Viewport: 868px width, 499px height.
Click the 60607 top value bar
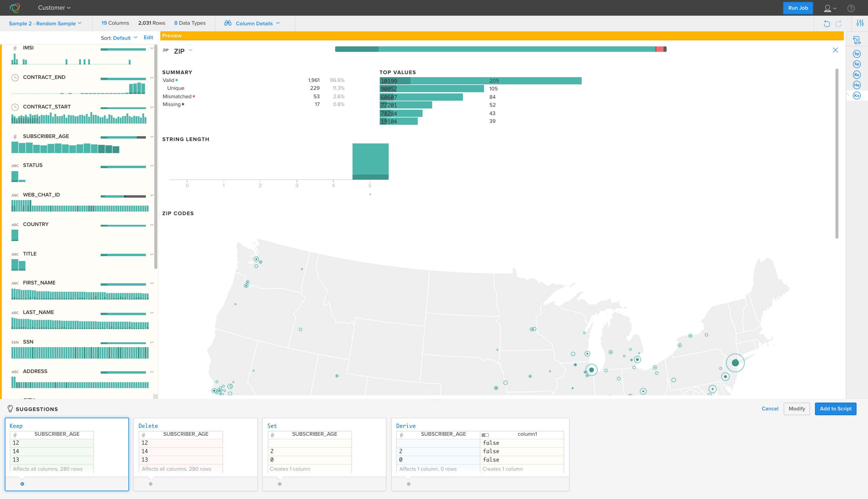point(421,97)
